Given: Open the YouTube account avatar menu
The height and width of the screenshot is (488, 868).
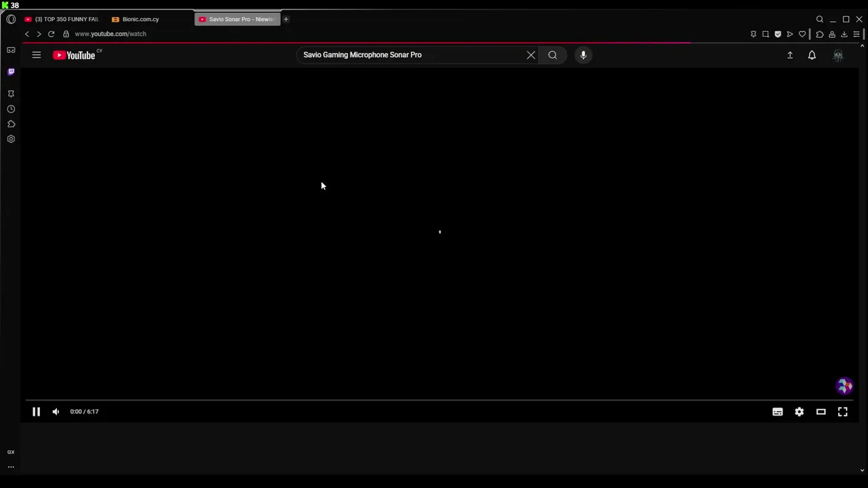Looking at the screenshot, I should 838,55.
